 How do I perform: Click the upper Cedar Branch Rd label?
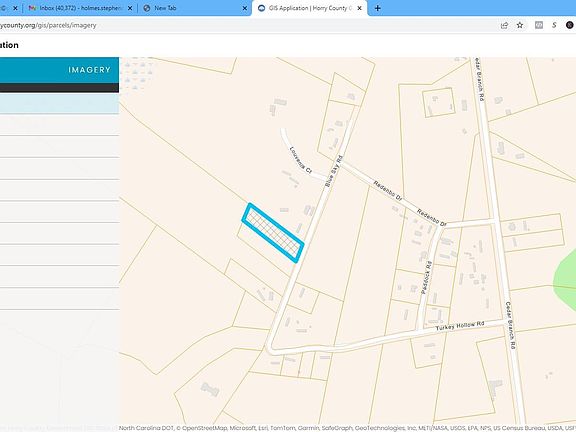pyautogui.click(x=479, y=79)
